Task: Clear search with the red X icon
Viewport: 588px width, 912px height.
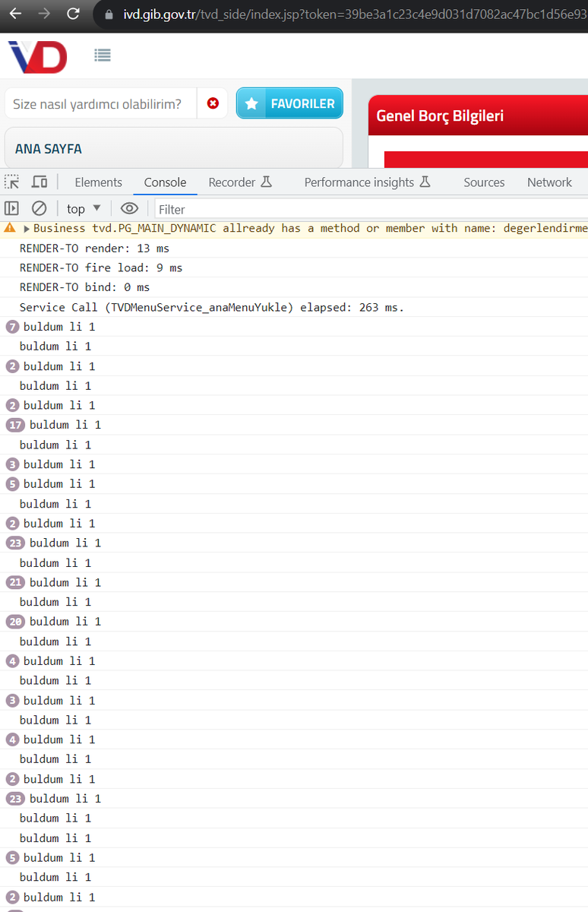Action: click(x=213, y=103)
